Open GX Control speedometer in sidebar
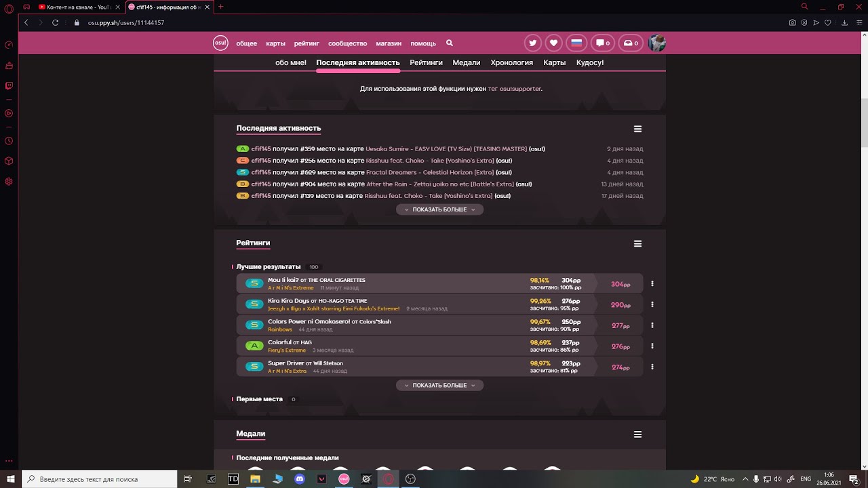Image resolution: width=868 pixels, height=488 pixels. (9, 45)
